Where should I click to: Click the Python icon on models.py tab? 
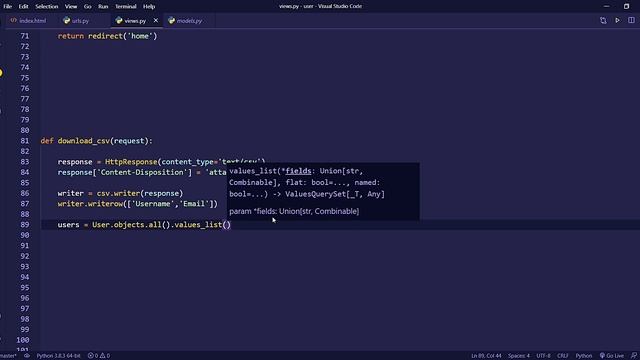pos(171,20)
